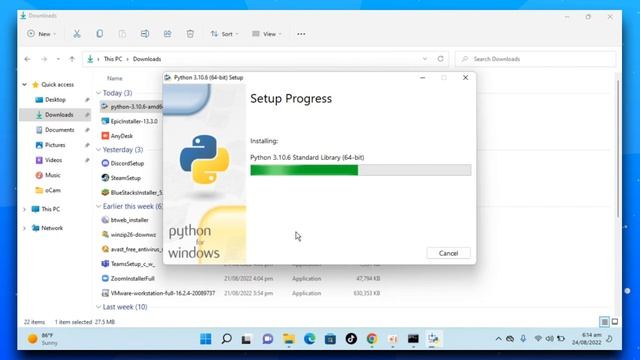Click the green installation progress bar
This screenshot has height=360, width=640.
pyautogui.click(x=360, y=170)
